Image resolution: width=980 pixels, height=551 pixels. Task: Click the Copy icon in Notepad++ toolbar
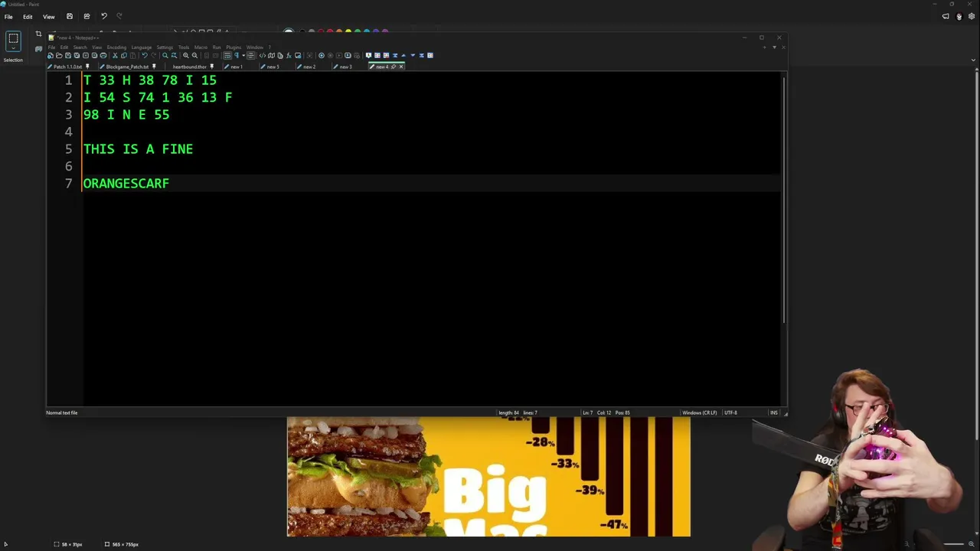124,55
